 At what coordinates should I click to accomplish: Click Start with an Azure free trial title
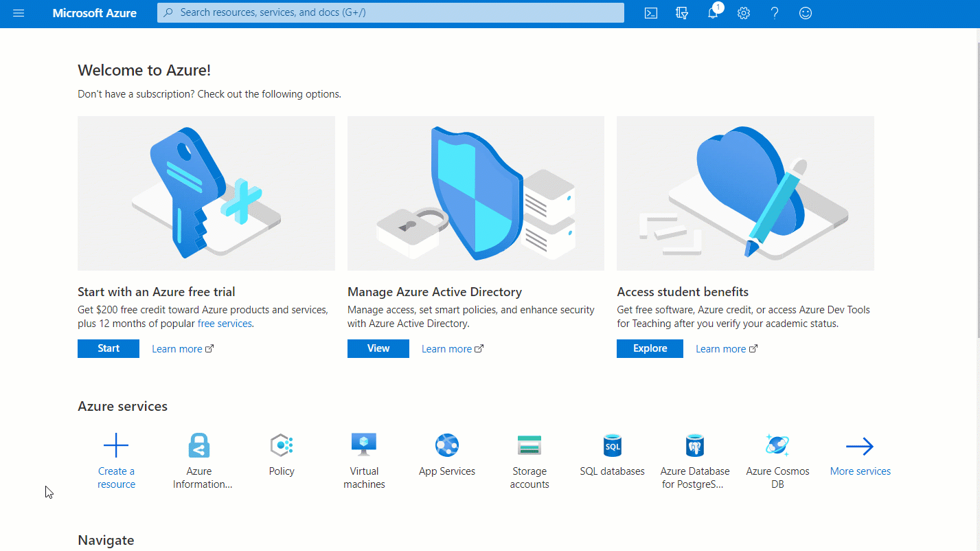157,292
